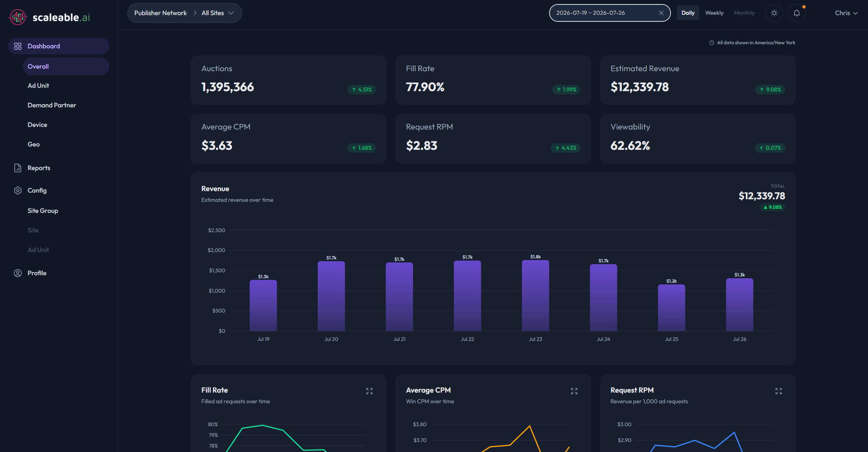Click the green Fill Rate line
The width and height of the screenshot is (868, 452).
pyautogui.click(x=262, y=425)
